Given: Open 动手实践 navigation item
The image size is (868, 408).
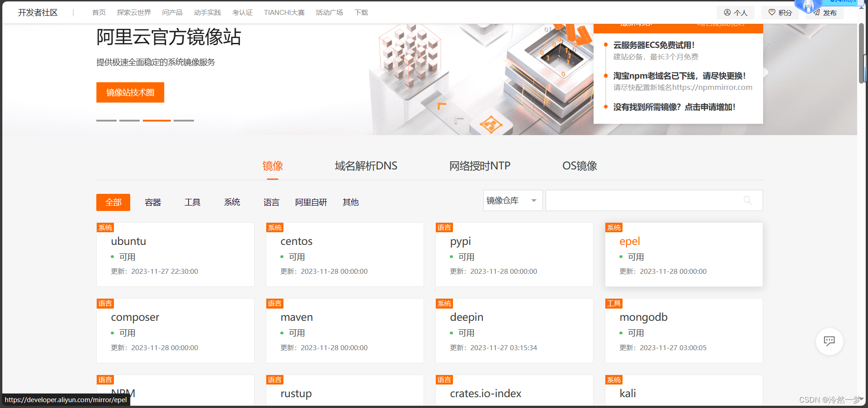Looking at the screenshot, I should (208, 13).
